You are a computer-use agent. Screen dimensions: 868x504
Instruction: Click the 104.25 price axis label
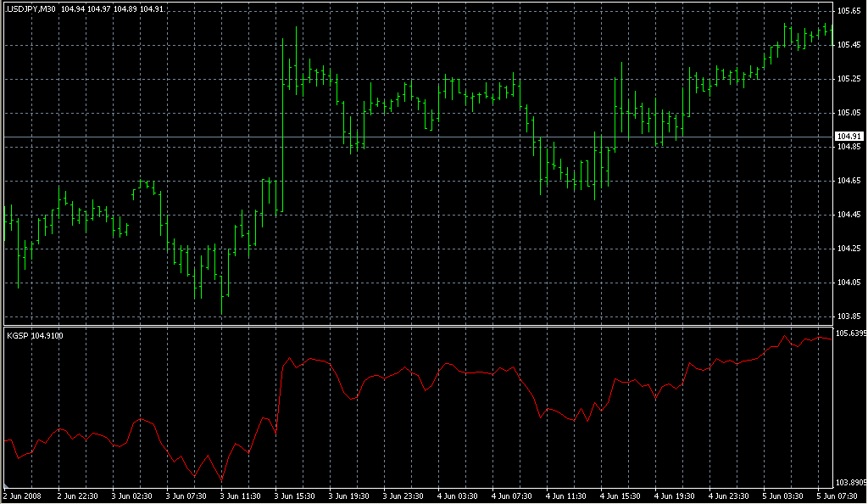[x=849, y=249]
